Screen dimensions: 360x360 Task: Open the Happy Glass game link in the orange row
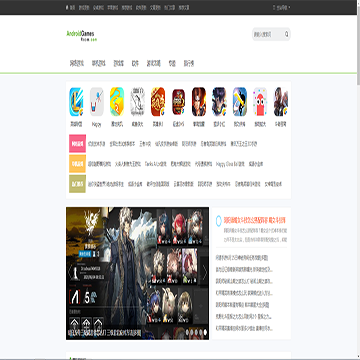tap(230, 164)
